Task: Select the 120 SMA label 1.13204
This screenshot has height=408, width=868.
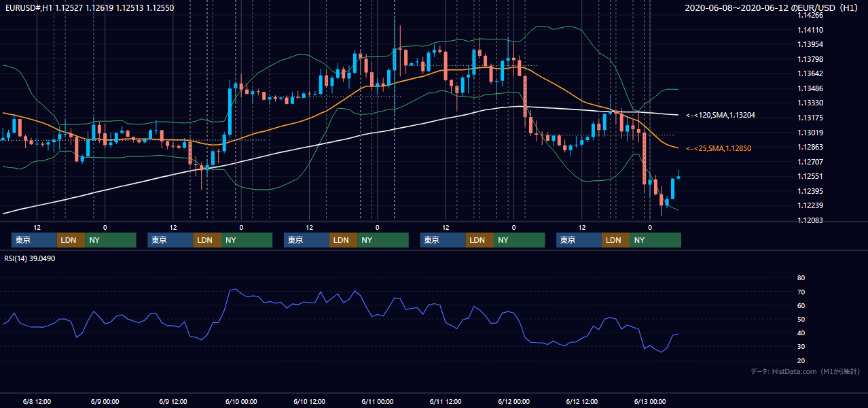Action: coord(721,116)
